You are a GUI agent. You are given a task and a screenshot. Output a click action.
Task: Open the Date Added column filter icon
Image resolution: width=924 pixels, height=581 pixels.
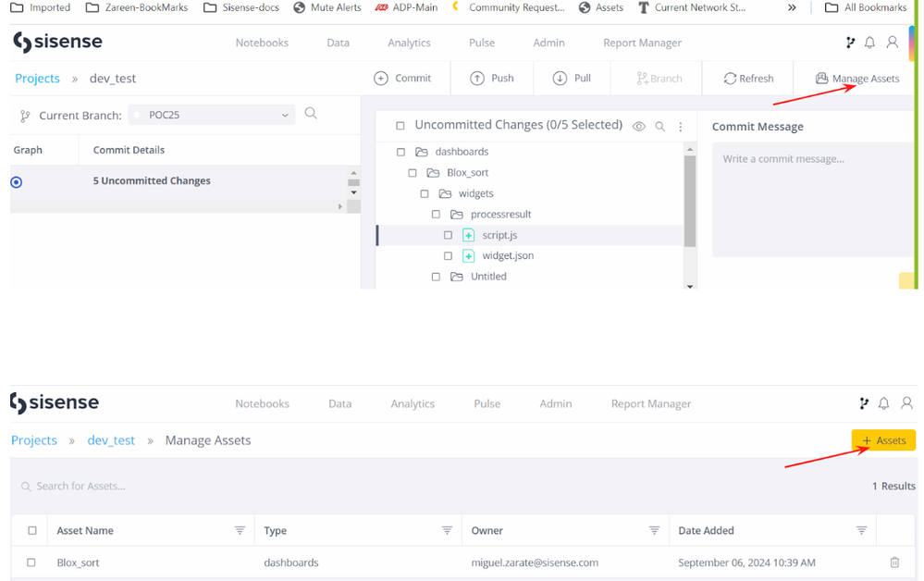point(861,530)
